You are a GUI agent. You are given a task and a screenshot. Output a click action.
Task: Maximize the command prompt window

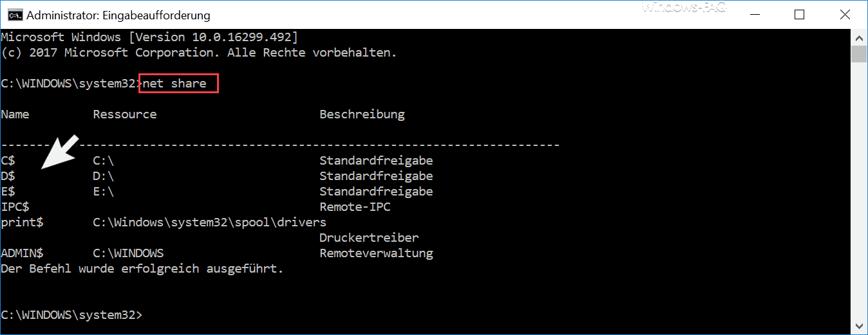point(799,14)
